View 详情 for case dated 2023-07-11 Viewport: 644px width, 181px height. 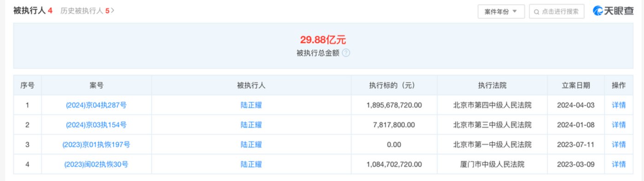tap(619, 145)
